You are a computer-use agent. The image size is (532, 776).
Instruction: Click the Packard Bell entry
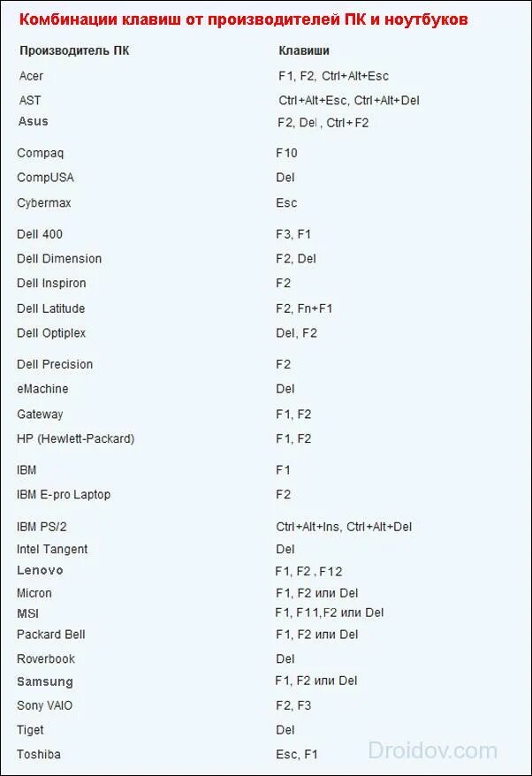coord(51,635)
